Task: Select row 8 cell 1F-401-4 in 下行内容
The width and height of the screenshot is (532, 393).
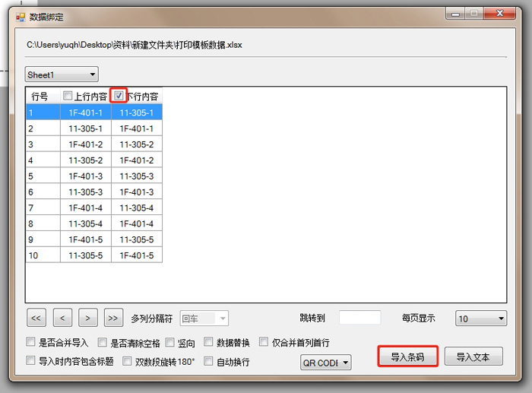Action: click(137, 223)
